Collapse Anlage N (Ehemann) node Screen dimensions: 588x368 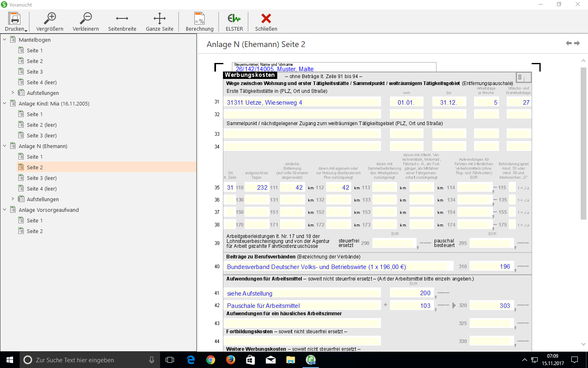[x=4, y=146]
